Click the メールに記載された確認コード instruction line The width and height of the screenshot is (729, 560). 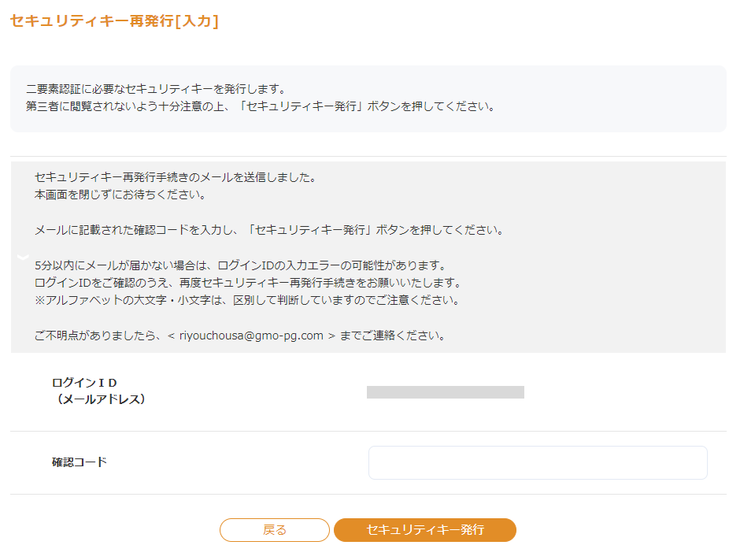[x=269, y=230]
